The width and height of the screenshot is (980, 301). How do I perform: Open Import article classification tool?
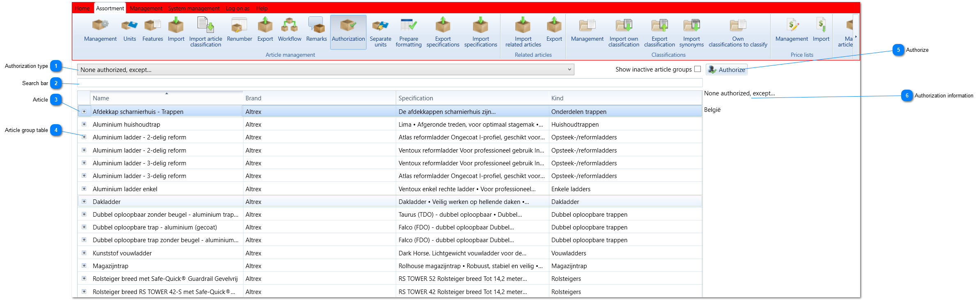click(205, 32)
